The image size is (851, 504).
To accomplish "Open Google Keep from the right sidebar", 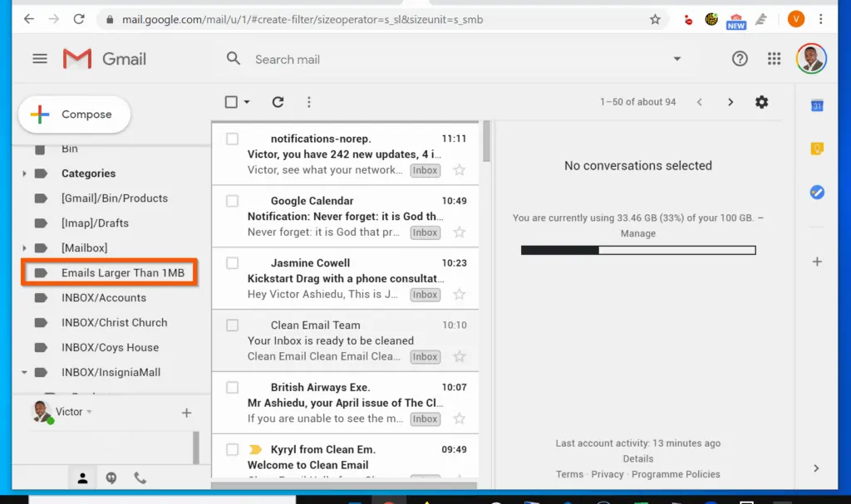I will pos(817,147).
